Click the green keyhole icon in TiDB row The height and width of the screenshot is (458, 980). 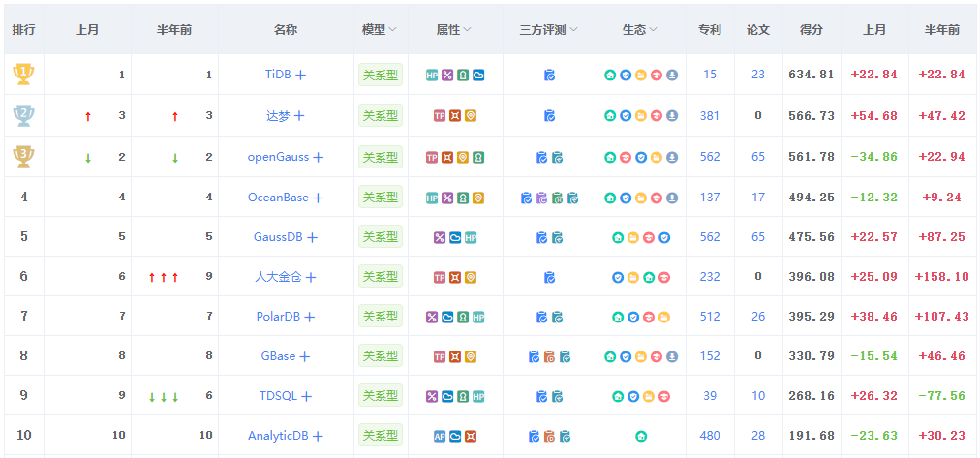point(463,75)
